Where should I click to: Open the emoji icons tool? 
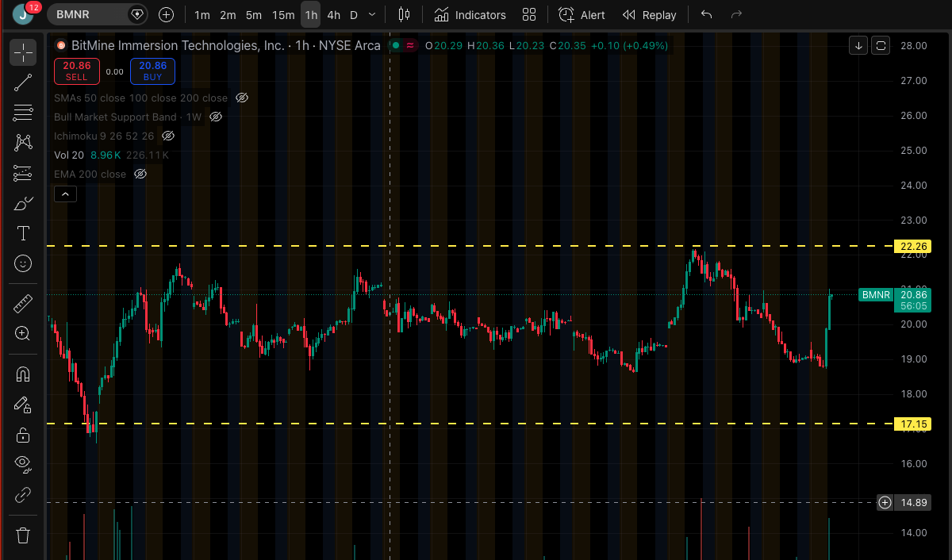23,263
